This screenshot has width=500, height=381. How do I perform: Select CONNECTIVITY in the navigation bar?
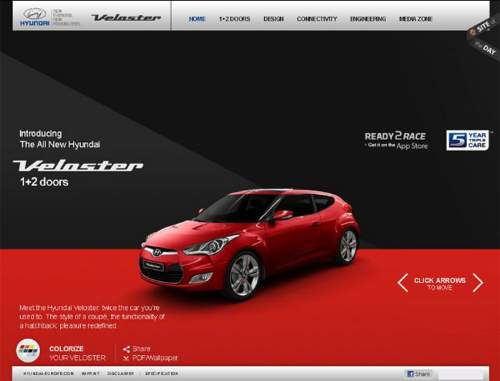point(317,19)
